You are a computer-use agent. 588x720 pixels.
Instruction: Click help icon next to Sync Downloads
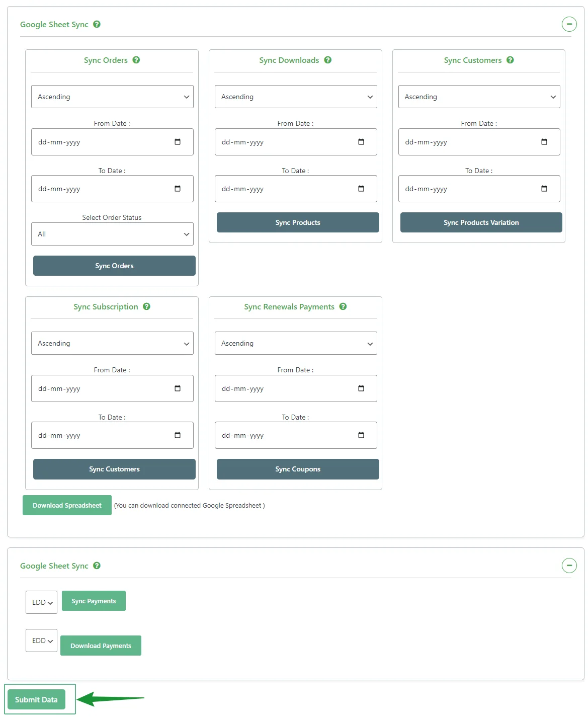click(x=328, y=60)
